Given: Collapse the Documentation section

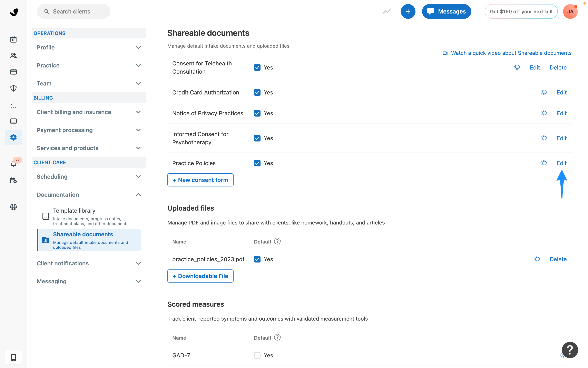Looking at the screenshot, I should tap(89, 195).
